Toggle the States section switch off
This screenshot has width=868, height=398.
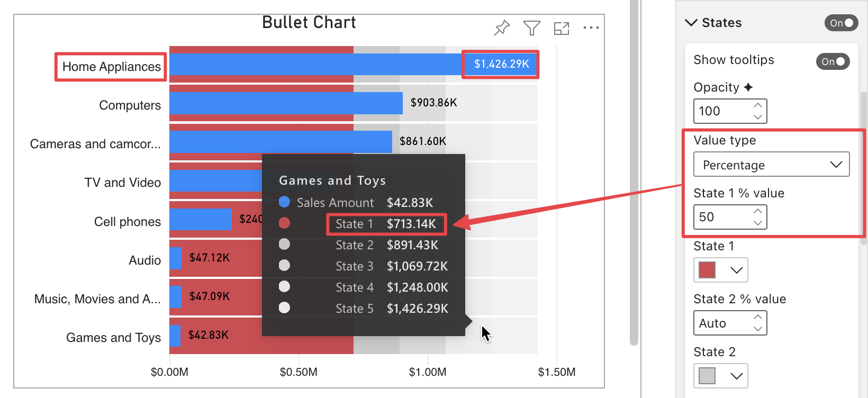pos(841,23)
